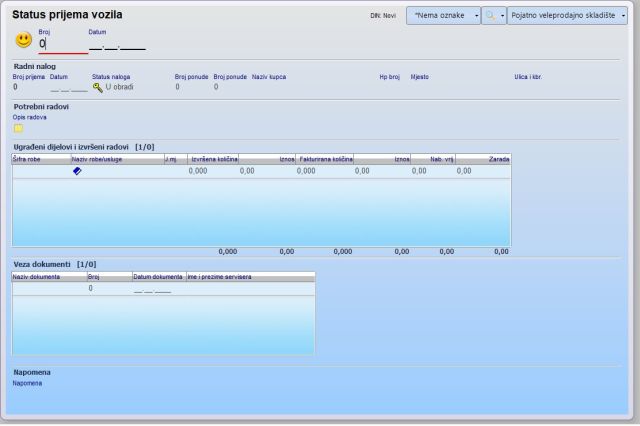Screen dimensions: 640x426
Task: Click the blue tag icon in the parts grid row
Action: click(x=77, y=171)
